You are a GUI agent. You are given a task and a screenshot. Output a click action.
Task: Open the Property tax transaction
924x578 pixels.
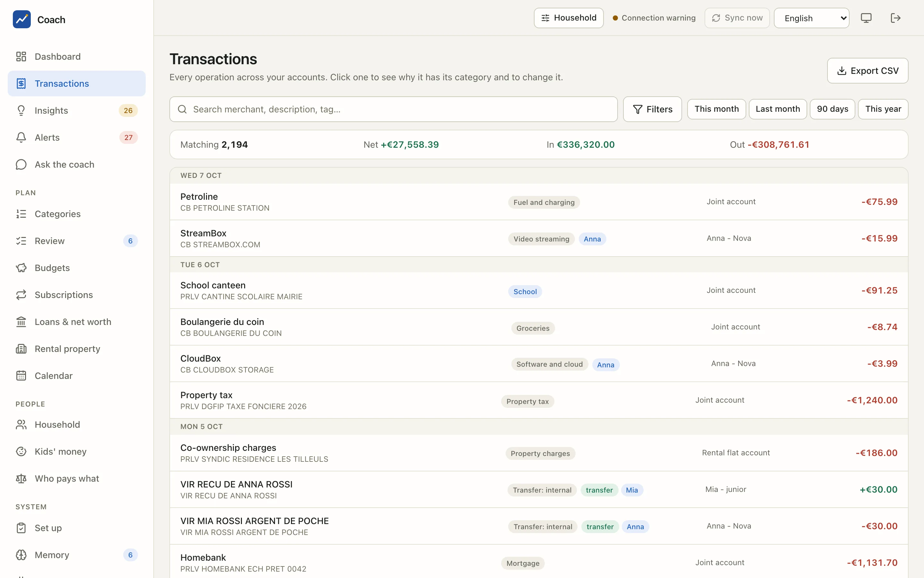pyautogui.click(x=539, y=400)
